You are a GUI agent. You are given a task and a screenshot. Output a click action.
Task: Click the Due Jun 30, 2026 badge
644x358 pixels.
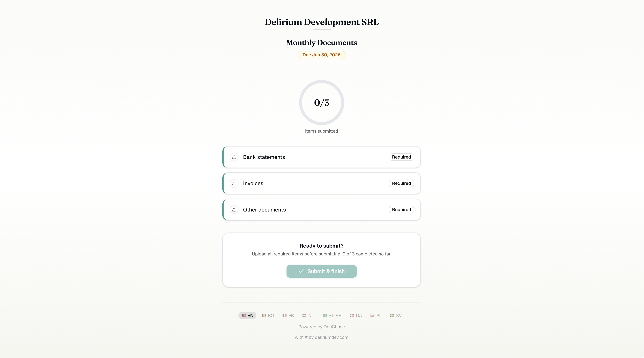(x=321, y=55)
